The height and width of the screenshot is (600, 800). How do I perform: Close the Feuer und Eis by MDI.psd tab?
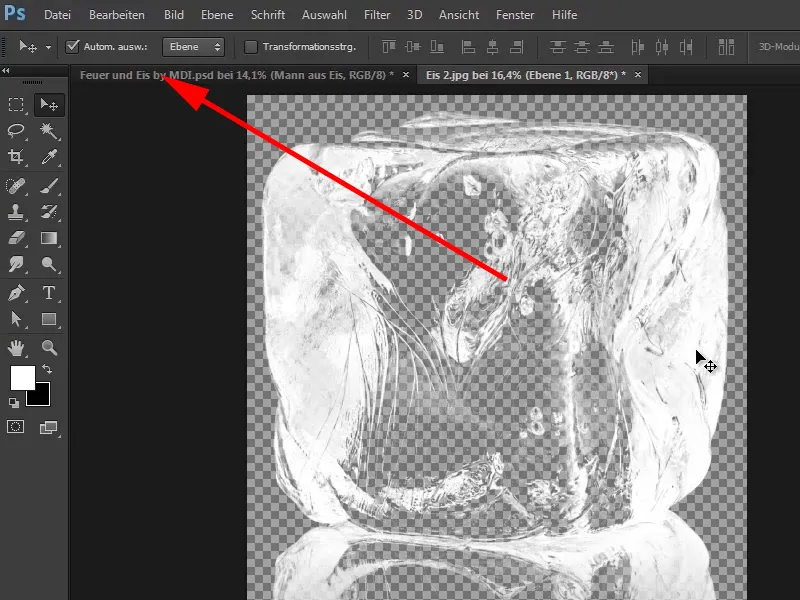coord(406,75)
